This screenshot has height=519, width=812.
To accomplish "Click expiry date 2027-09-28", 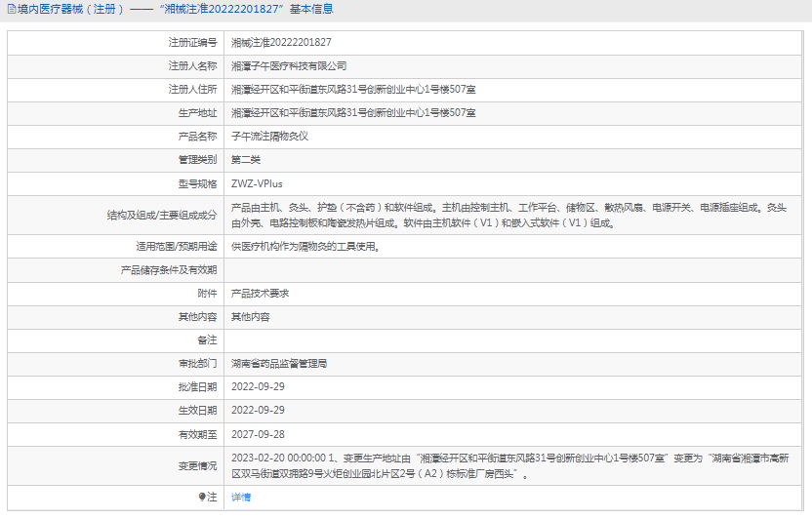I will coord(258,435).
